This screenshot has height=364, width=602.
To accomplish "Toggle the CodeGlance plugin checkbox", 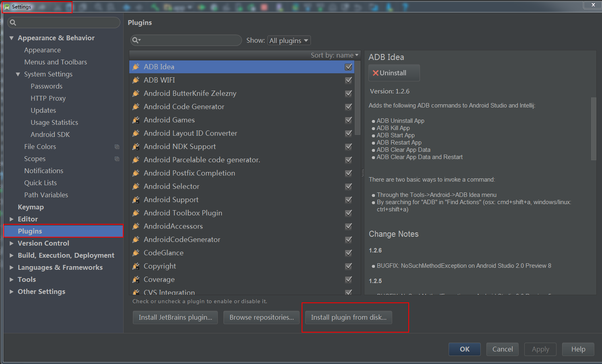I will tap(349, 253).
